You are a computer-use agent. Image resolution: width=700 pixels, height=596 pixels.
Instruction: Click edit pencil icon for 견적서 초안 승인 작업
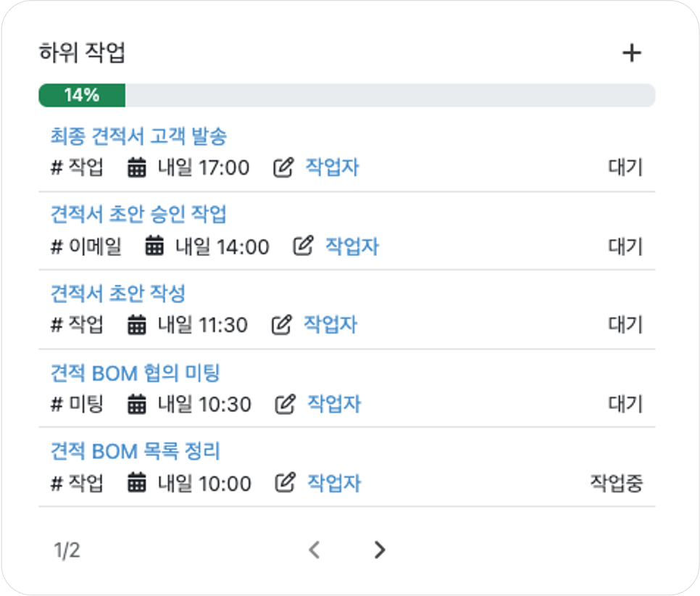[x=303, y=246]
